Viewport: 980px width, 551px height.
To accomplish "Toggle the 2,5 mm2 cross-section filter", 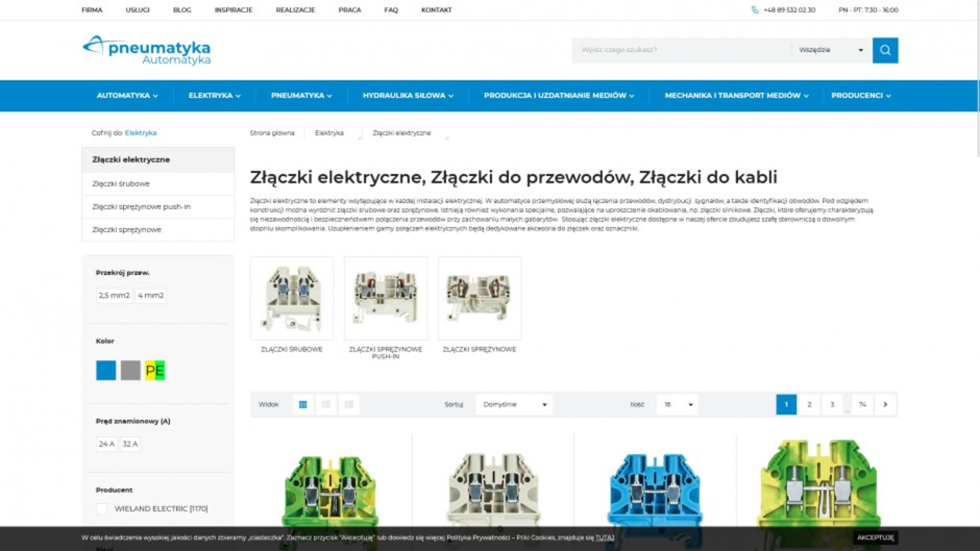I will pyautogui.click(x=114, y=295).
